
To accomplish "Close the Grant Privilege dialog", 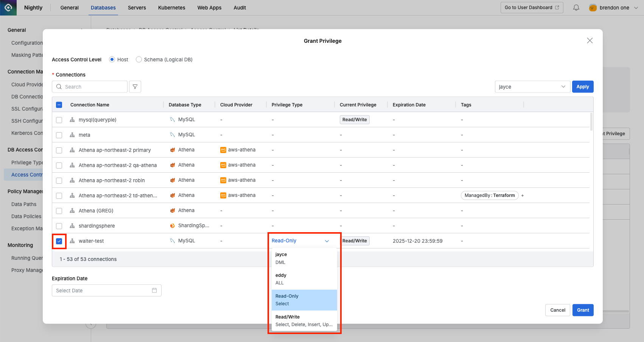I will pyautogui.click(x=590, y=41).
